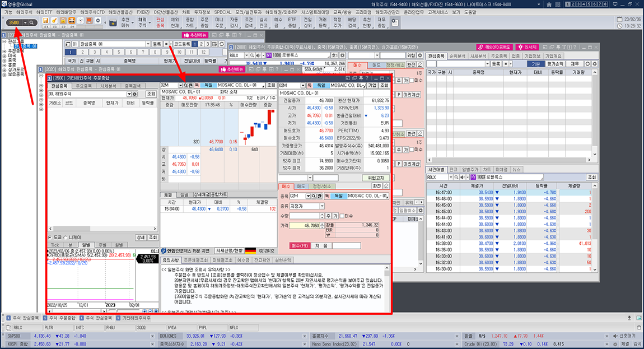The width and height of the screenshot is (644, 349).
Task: Click the memo icon right of 재무종합
Action: coord(394,22)
